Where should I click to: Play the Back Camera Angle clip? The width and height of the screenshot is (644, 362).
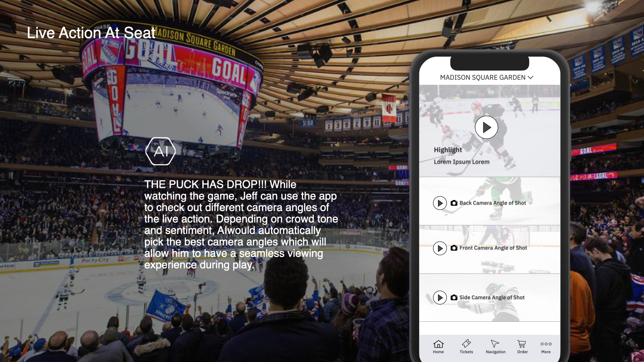pyautogui.click(x=440, y=203)
